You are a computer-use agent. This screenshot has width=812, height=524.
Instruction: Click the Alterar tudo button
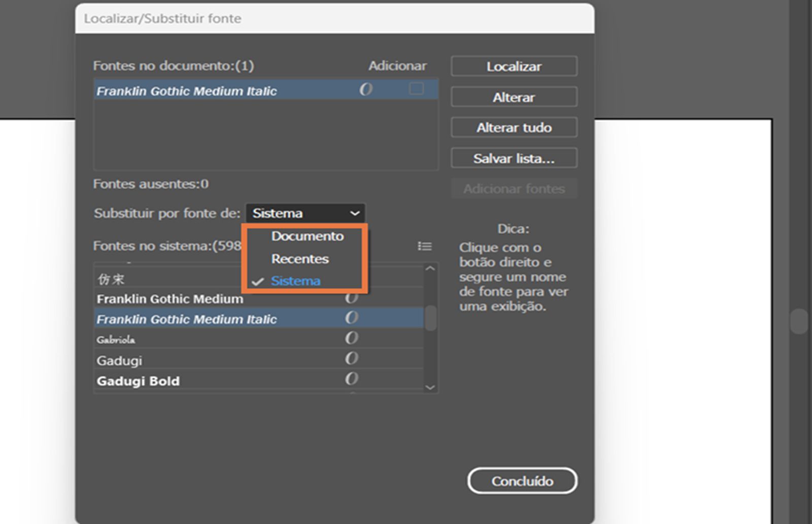[514, 127]
